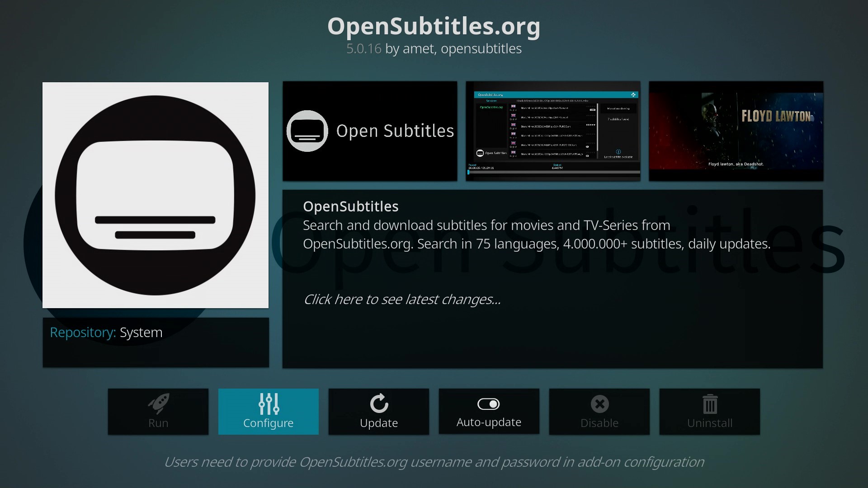Click the 'Search and download subtitles' description text

[537, 235]
